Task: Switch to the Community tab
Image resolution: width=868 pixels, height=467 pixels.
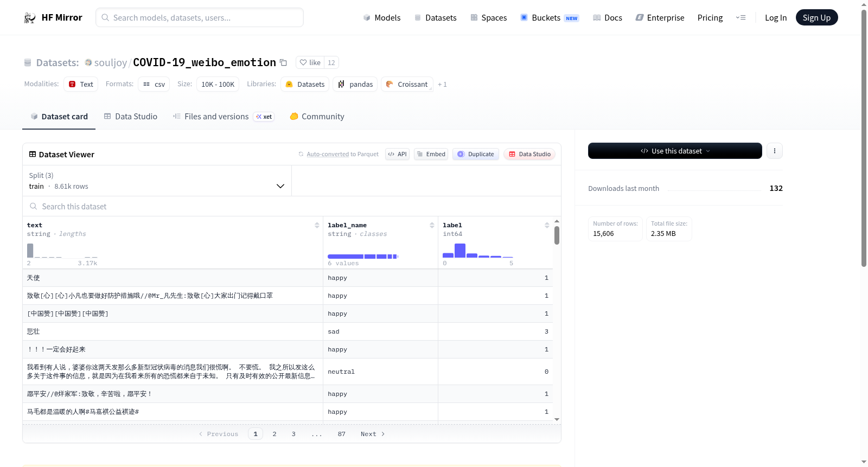Action: coord(317,117)
